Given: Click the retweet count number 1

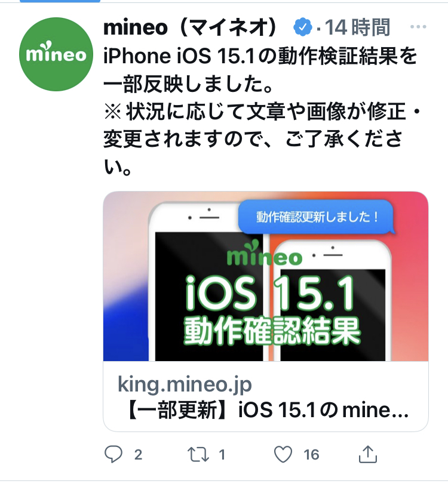Looking at the screenshot, I should click(222, 455).
